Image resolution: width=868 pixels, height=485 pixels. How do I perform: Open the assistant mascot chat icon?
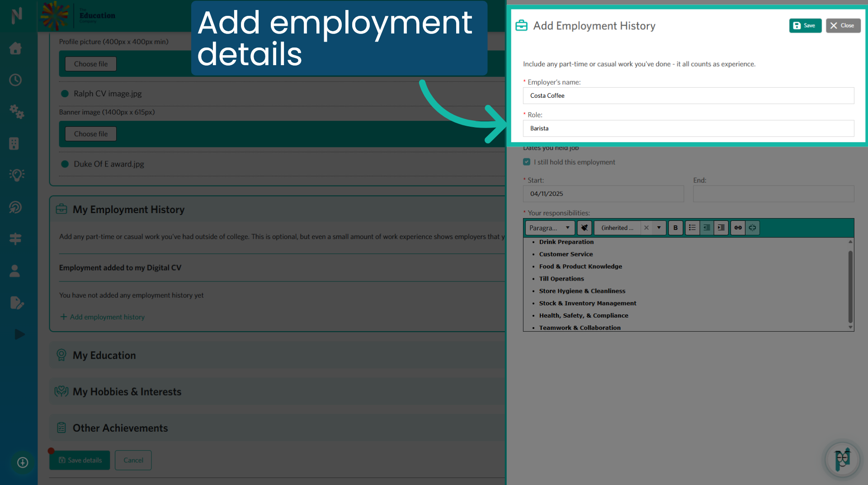click(842, 460)
